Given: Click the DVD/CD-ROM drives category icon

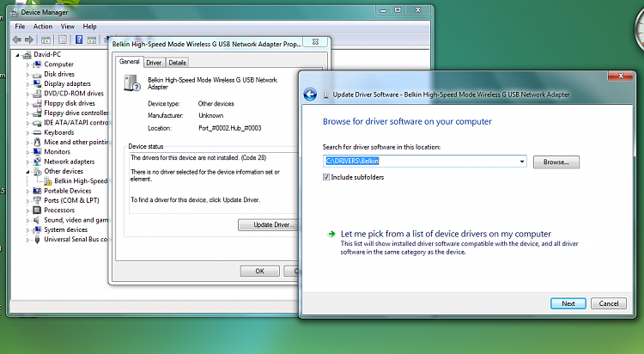Looking at the screenshot, I should 38,94.
